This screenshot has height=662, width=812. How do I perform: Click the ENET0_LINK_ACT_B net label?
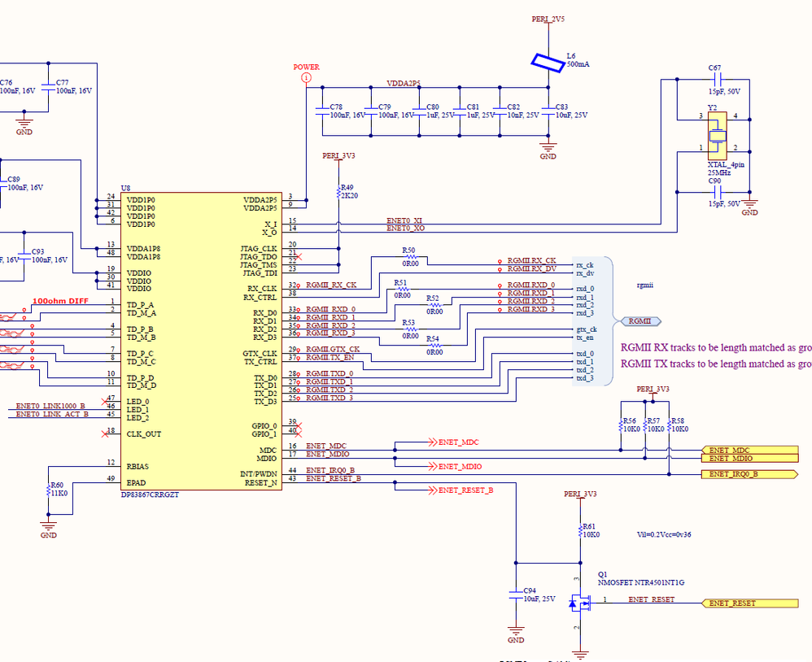50,414
